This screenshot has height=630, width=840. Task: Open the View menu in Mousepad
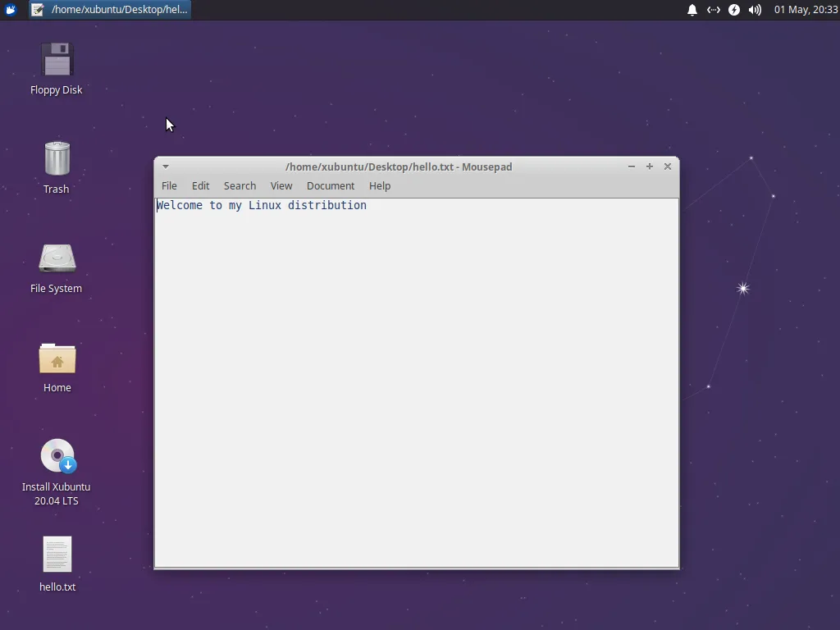[281, 186]
